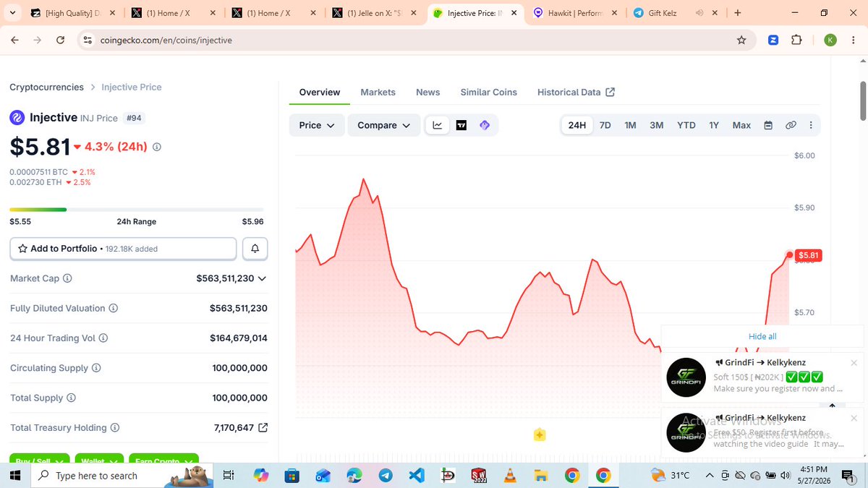Click info icon beside 4.3% (24h)

(x=157, y=147)
